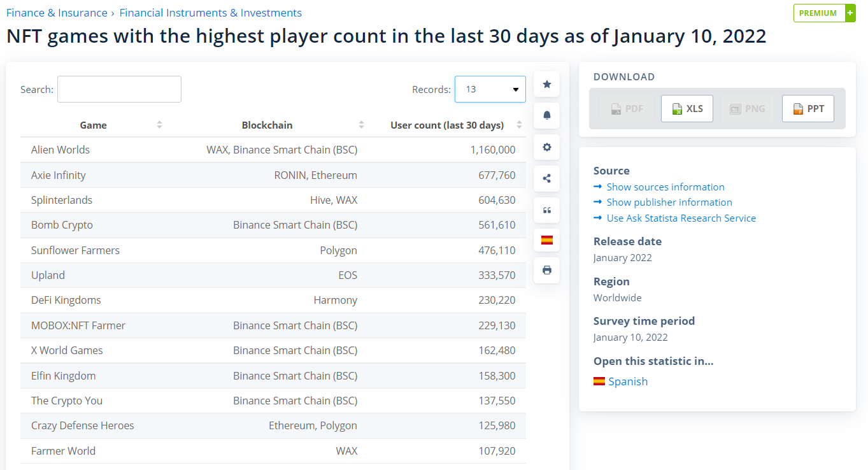Click the printer icon
The image size is (868, 470).
[546, 270]
